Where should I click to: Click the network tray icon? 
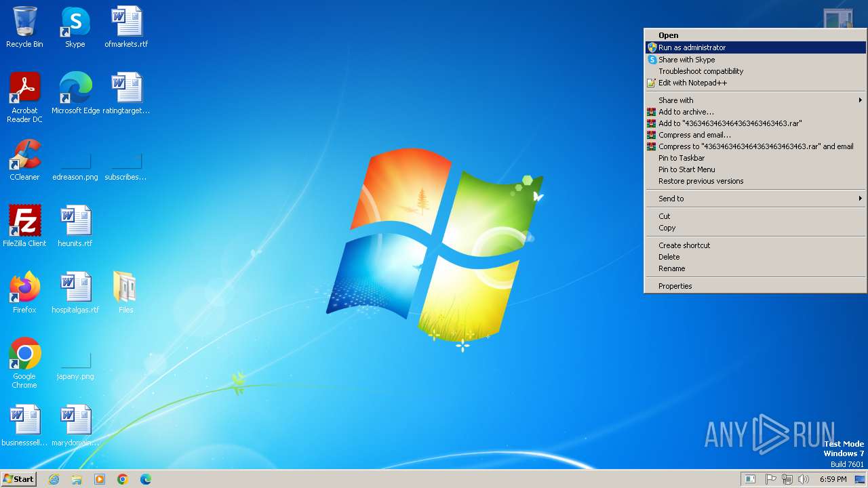[x=787, y=479]
